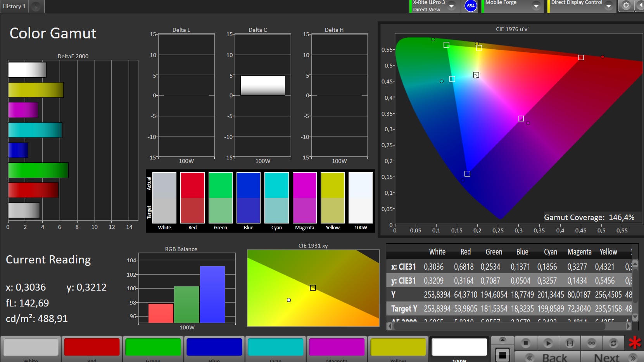Click the red asterisk icon

635,343
